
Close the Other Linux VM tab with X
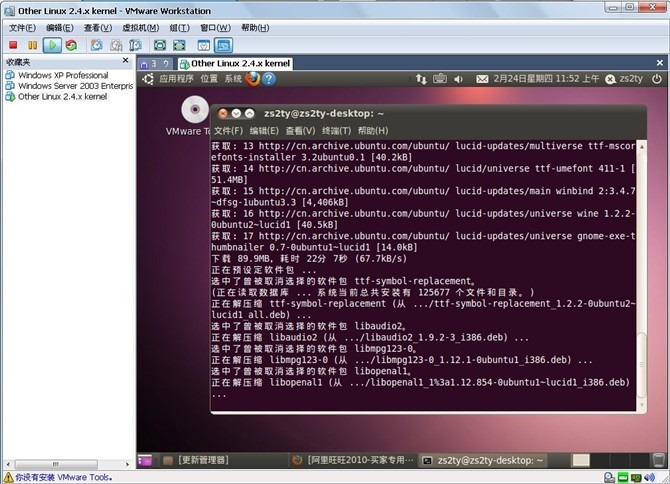[x=660, y=63]
